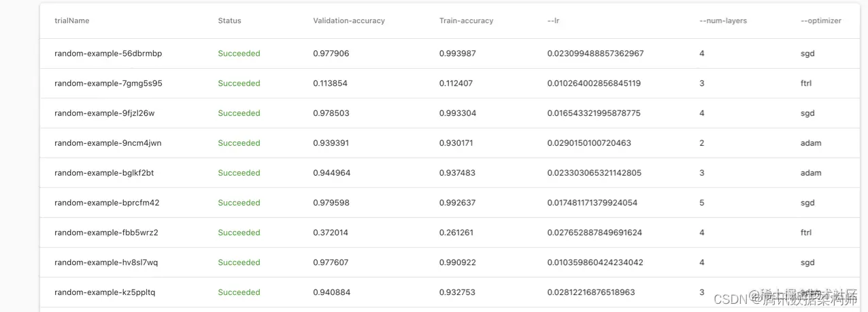868x312 pixels.
Task: Select trial random-example-kz5ppltq
Action: (105, 292)
